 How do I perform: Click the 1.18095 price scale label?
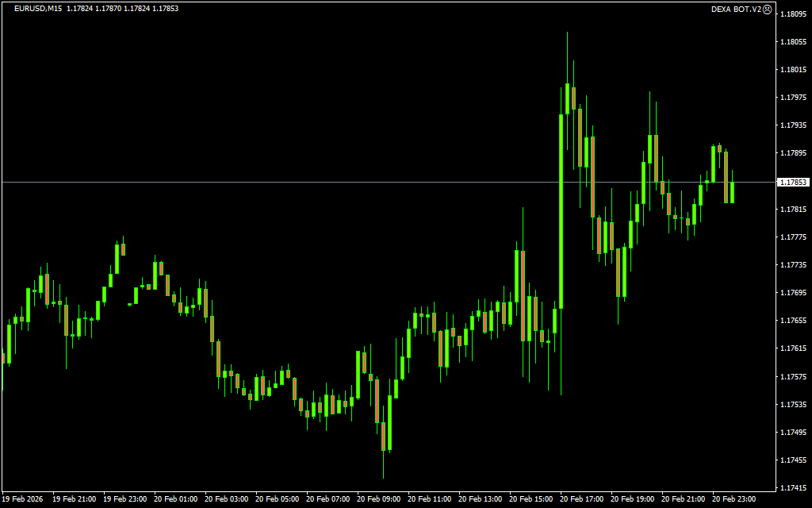pyautogui.click(x=794, y=13)
